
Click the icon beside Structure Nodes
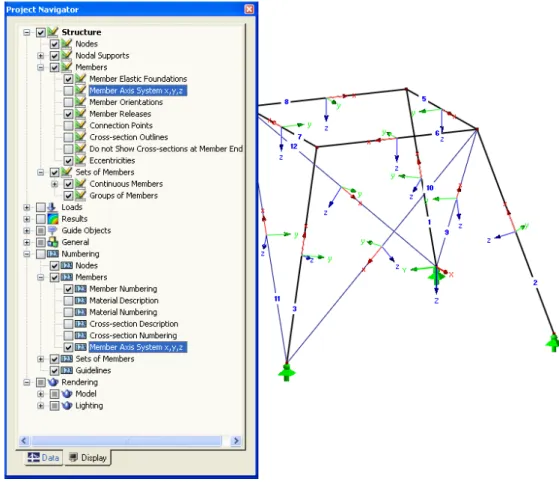pyautogui.click(x=67, y=43)
